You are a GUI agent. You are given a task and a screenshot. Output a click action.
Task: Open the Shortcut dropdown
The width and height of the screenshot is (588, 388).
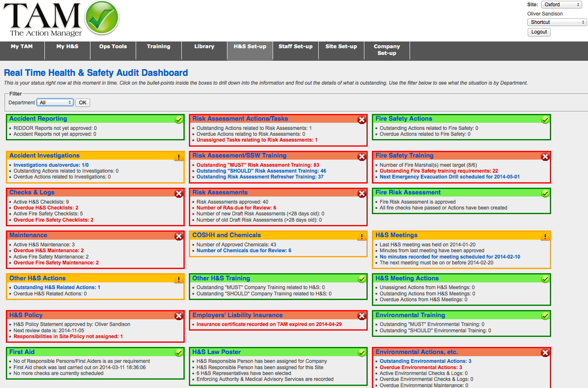[x=557, y=22]
